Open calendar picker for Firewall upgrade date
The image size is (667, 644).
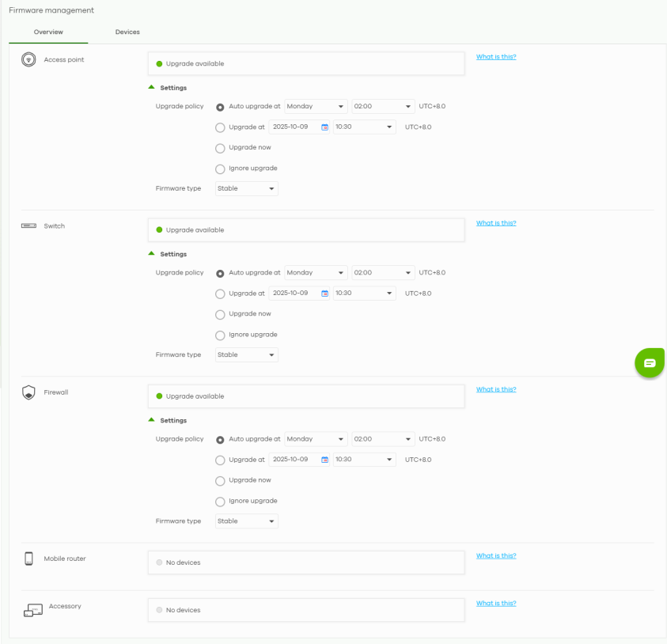324,460
